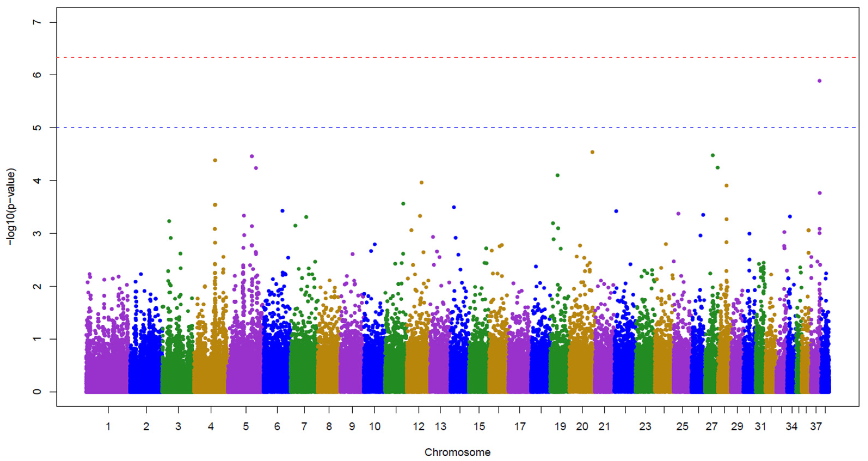Click the top green point above chromosome 27
The width and height of the screenshot is (868, 461).
pos(713,155)
